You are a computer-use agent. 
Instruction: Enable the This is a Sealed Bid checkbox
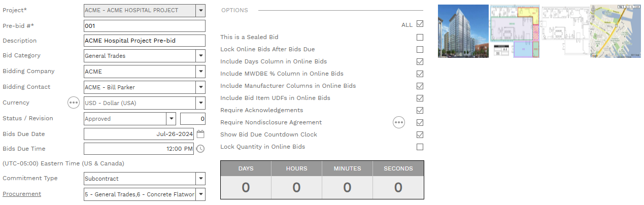[x=420, y=38]
